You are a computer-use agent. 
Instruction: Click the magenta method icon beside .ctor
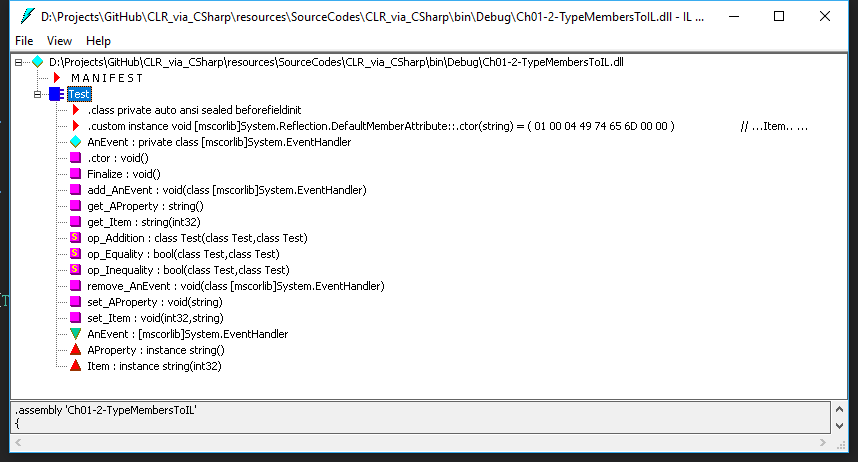pos(75,158)
